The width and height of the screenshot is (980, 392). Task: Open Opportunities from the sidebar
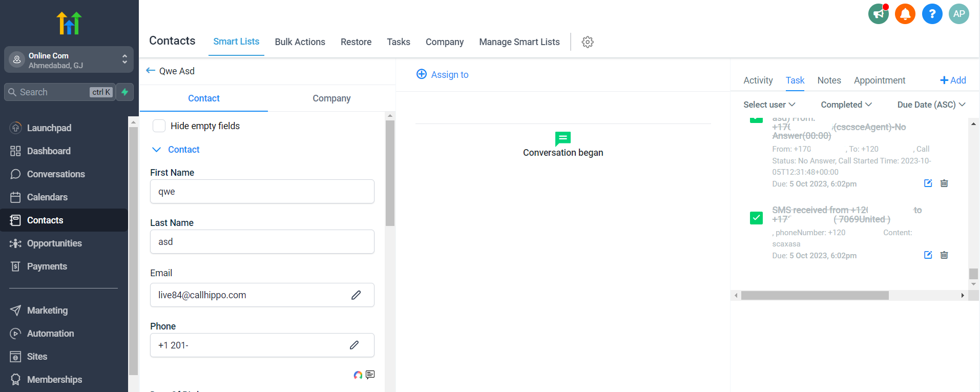click(54, 243)
